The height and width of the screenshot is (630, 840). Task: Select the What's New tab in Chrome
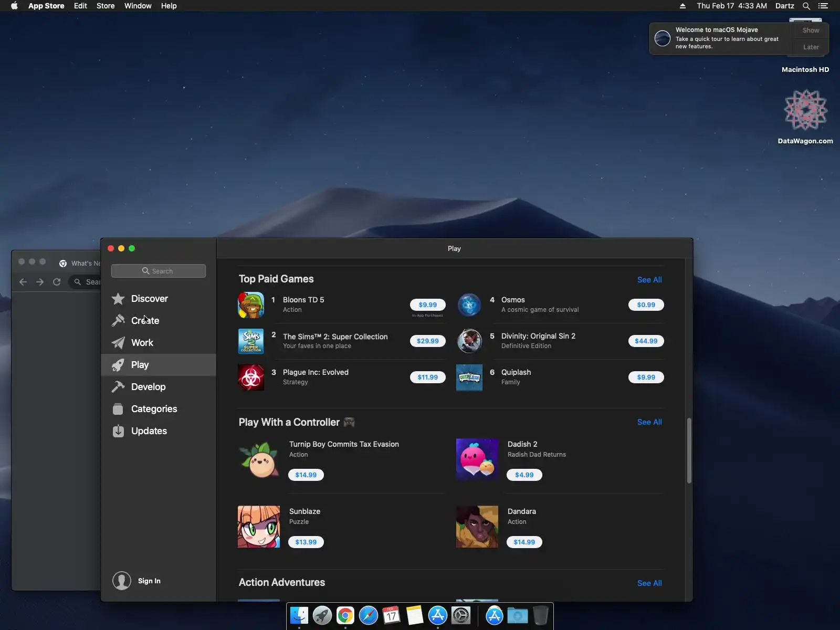(79, 263)
